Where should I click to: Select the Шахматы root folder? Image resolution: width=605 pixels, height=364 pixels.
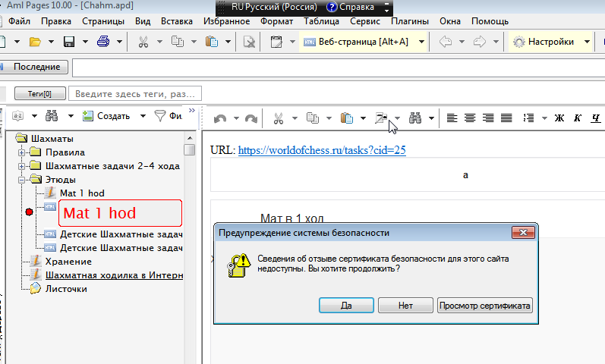(52, 139)
